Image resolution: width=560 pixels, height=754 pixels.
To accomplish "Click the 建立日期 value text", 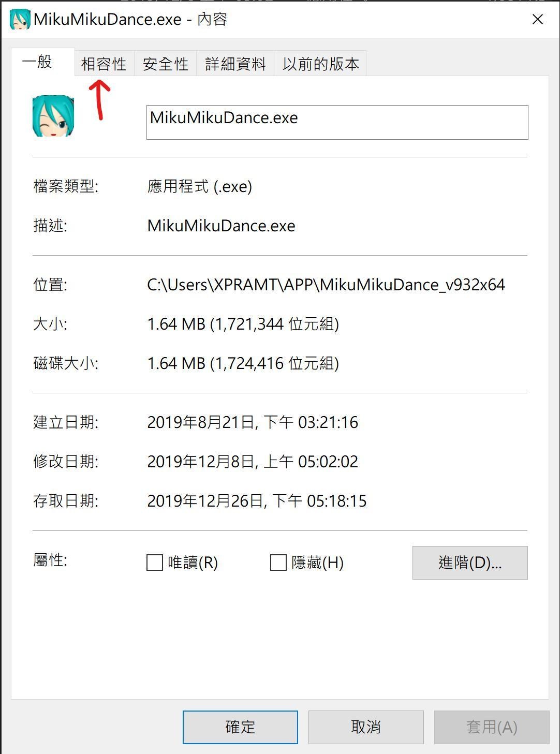I will click(x=252, y=422).
